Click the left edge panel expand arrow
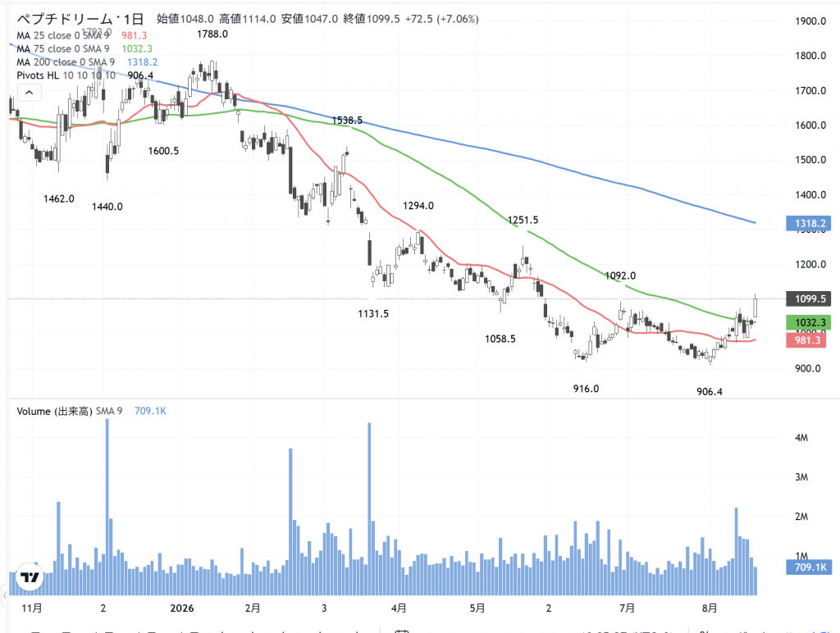 point(4,595)
